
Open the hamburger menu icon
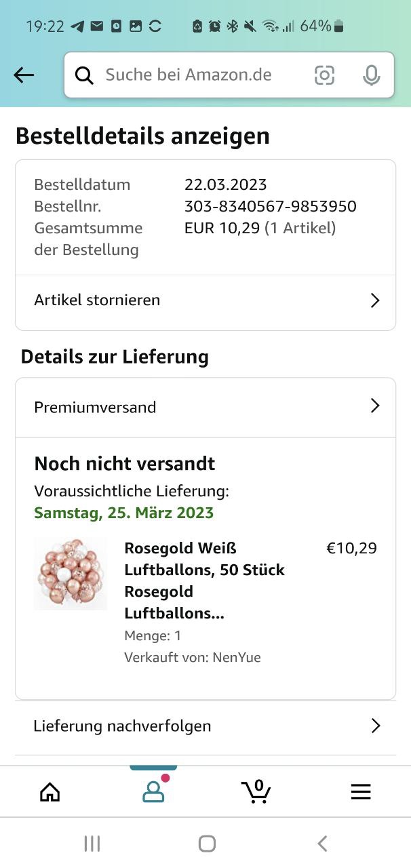tap(360, 791)
